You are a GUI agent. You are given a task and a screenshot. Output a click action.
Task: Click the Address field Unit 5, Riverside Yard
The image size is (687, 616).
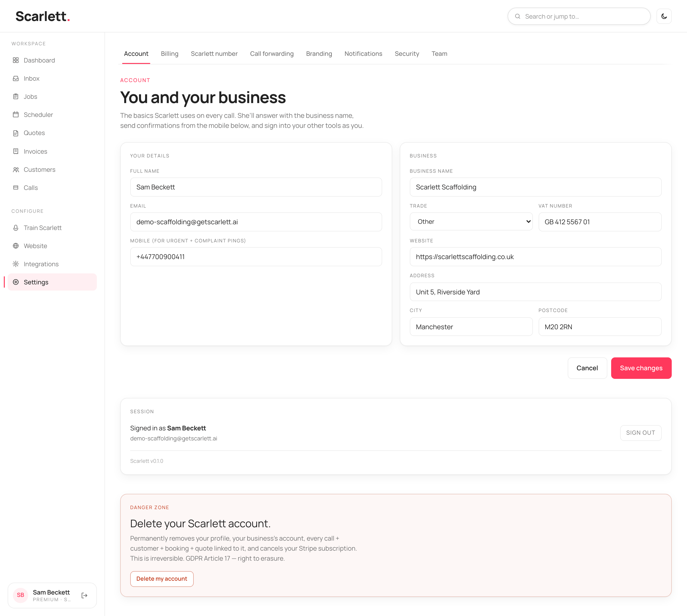pos(536,292)
